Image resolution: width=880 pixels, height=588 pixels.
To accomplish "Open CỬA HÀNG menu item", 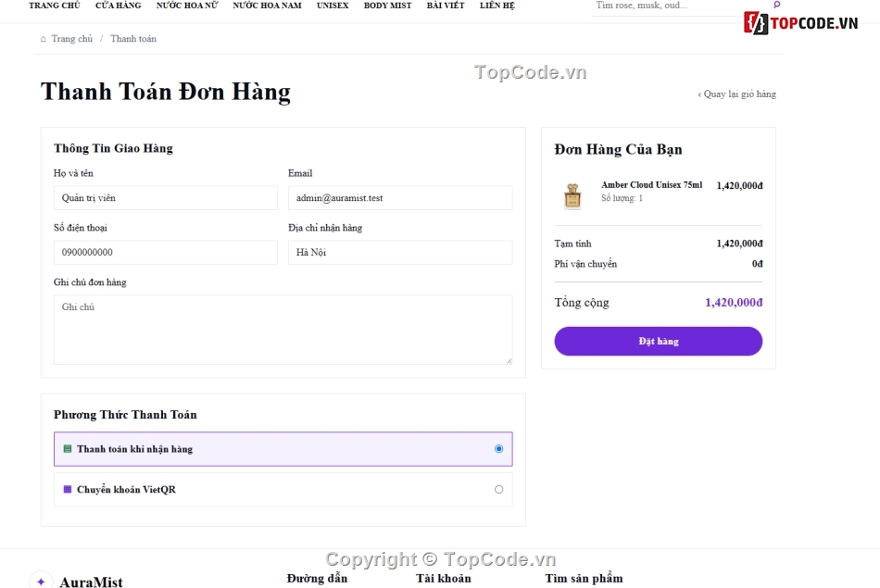I will click(118, 6).
